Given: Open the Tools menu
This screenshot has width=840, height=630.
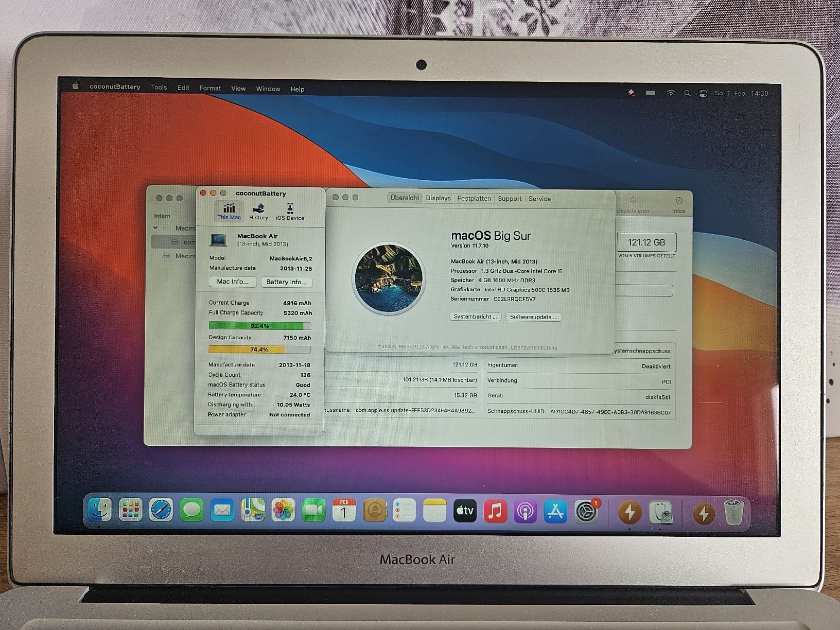Looking at the screenshot, I should click(x=159, y=87).
